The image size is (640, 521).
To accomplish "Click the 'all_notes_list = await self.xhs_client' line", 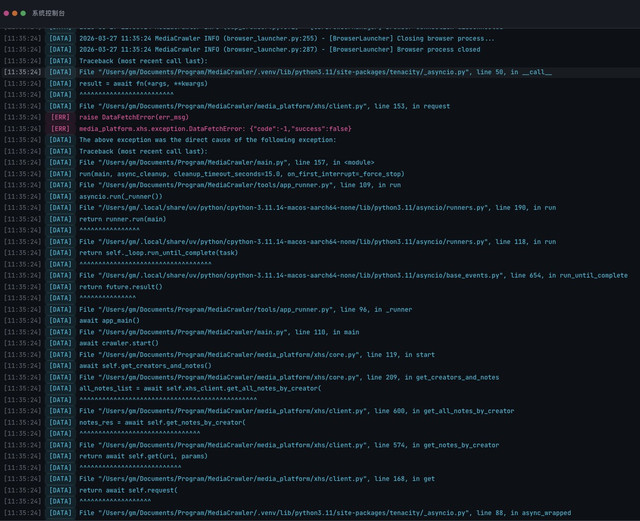I will (200, 388).
